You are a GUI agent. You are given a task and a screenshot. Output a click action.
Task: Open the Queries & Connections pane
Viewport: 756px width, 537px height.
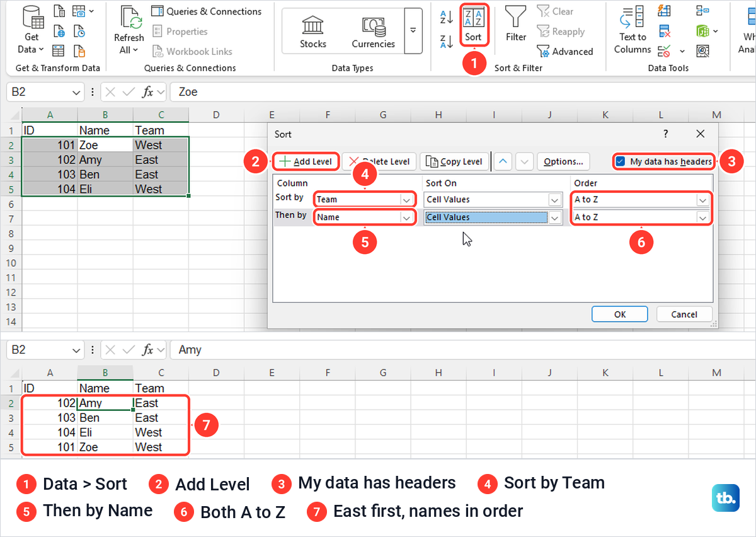[x=207, y=11]
